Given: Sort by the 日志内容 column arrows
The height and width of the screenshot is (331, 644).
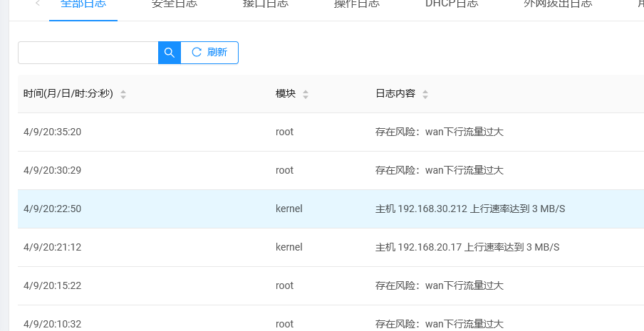Looking at the screenshot, I should tap(425, 95).
